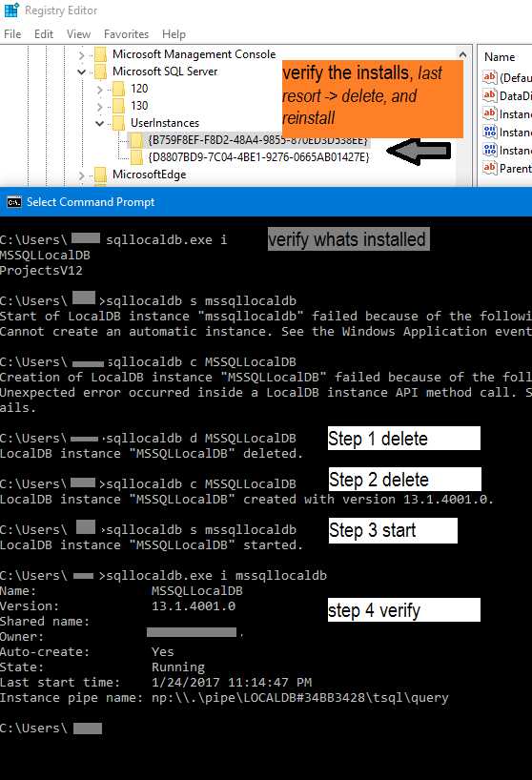Select the DataDi... value name
532x780 pixels.
pos(516,96)
